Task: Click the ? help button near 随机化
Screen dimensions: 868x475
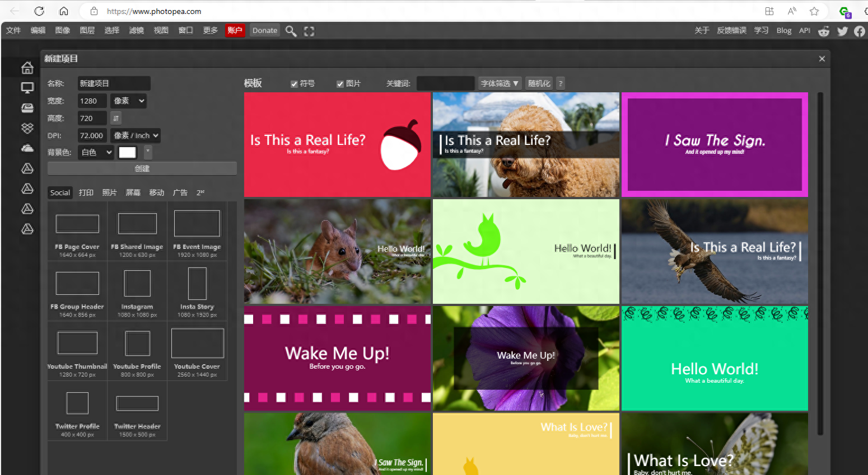Action: pos(561,83)
